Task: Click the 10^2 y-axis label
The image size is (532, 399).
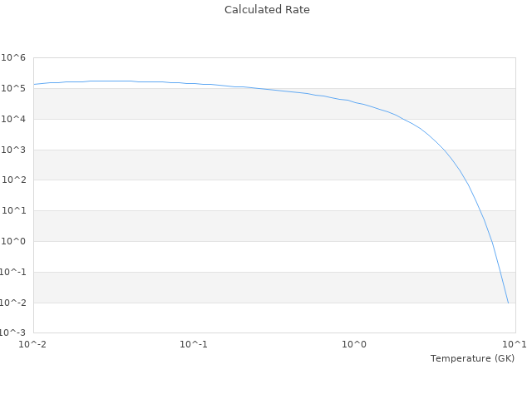Action: (13, 180)
